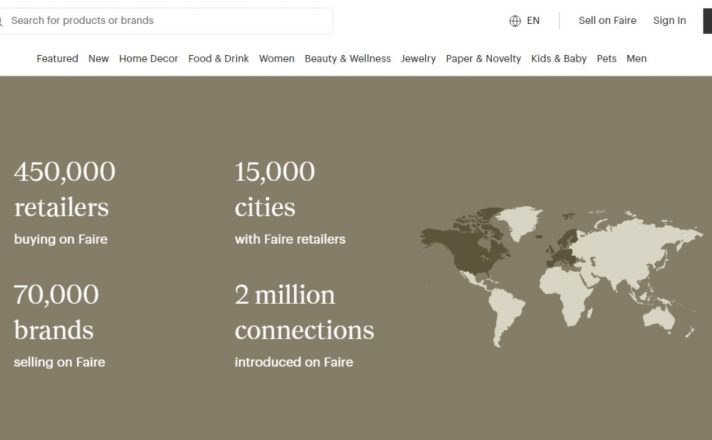Select the Home Decor category
The height and width of the screenshot is (440, 712).
(148, 59)
